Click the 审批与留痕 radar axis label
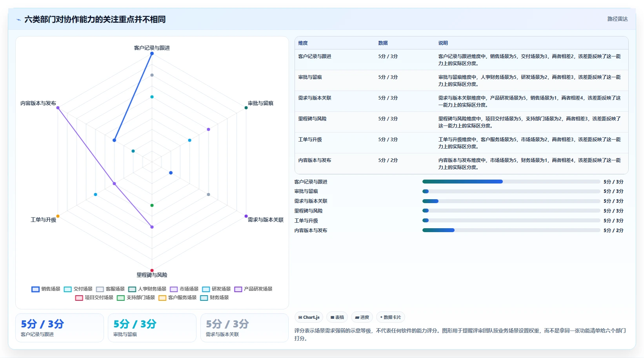This screenshot has width=644, height=358. 260,103
